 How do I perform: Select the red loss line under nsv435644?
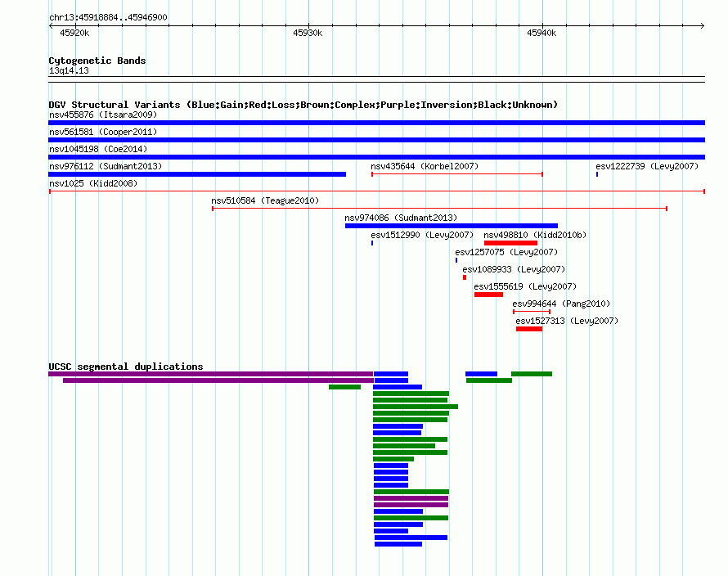(x=457, y=174)
